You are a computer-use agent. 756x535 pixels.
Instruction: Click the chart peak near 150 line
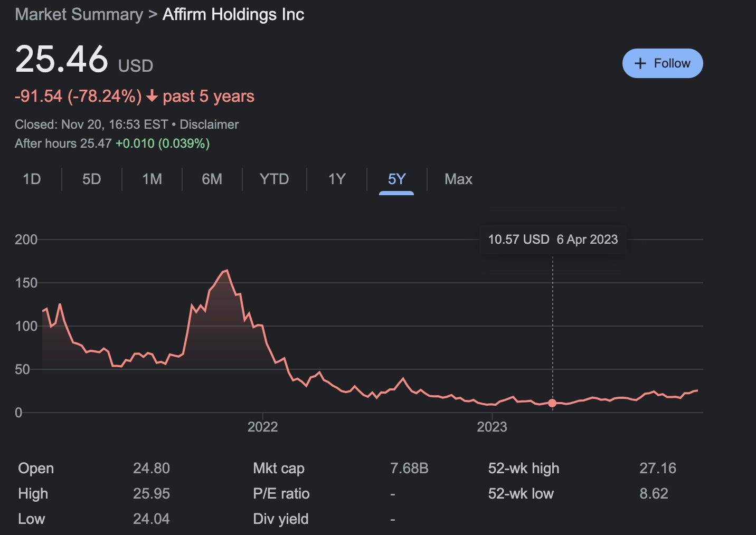226,271
